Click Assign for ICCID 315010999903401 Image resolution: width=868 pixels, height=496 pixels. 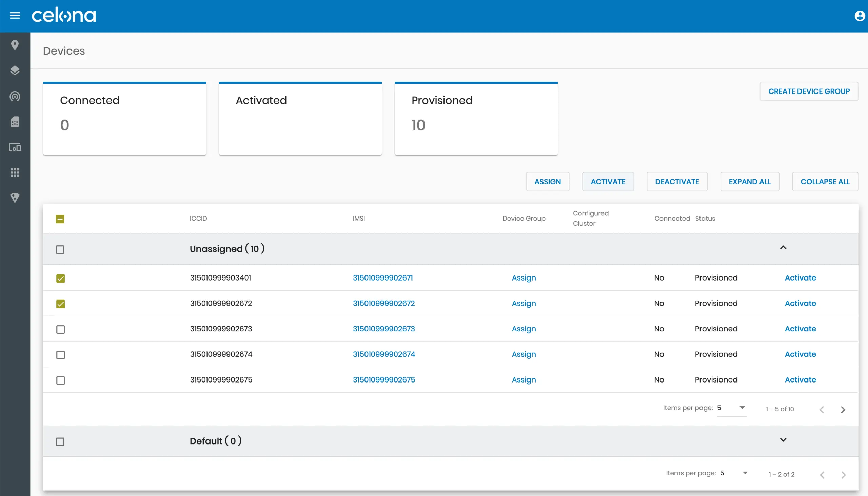[524, 278]
